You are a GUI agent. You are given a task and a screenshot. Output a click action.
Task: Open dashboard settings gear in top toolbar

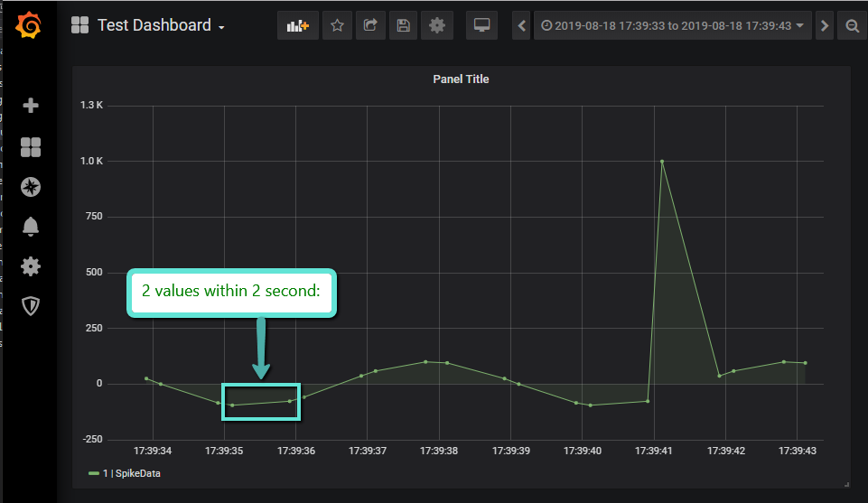tap(437, 26)
